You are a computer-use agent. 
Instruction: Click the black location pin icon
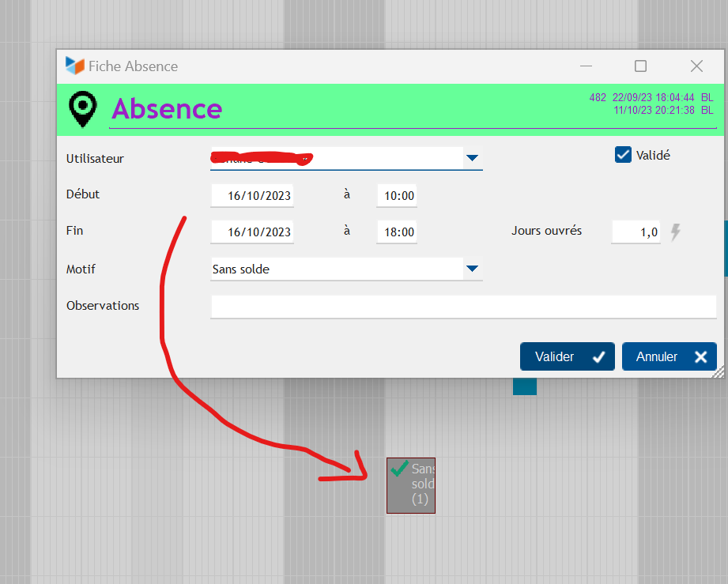tap(83, 109)
